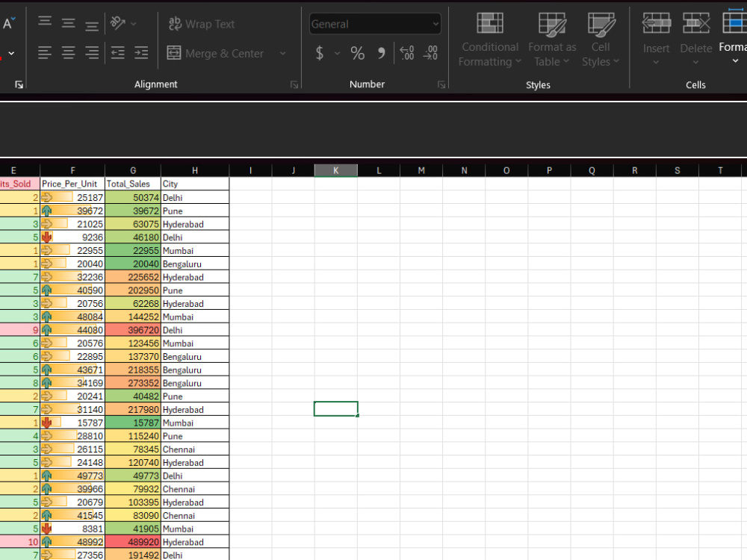Select column M header
The image size is (747, 560).
tap(421, 170)
